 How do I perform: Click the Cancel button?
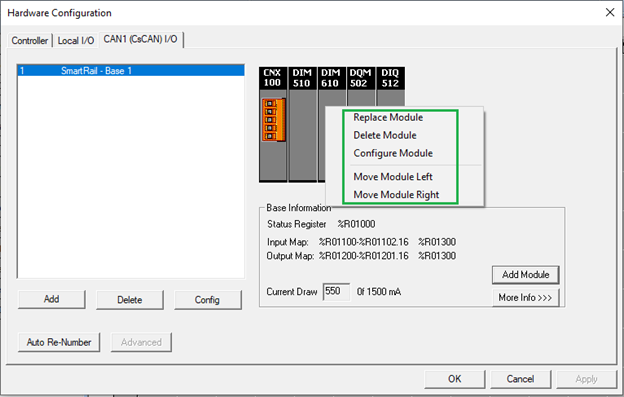521,379
